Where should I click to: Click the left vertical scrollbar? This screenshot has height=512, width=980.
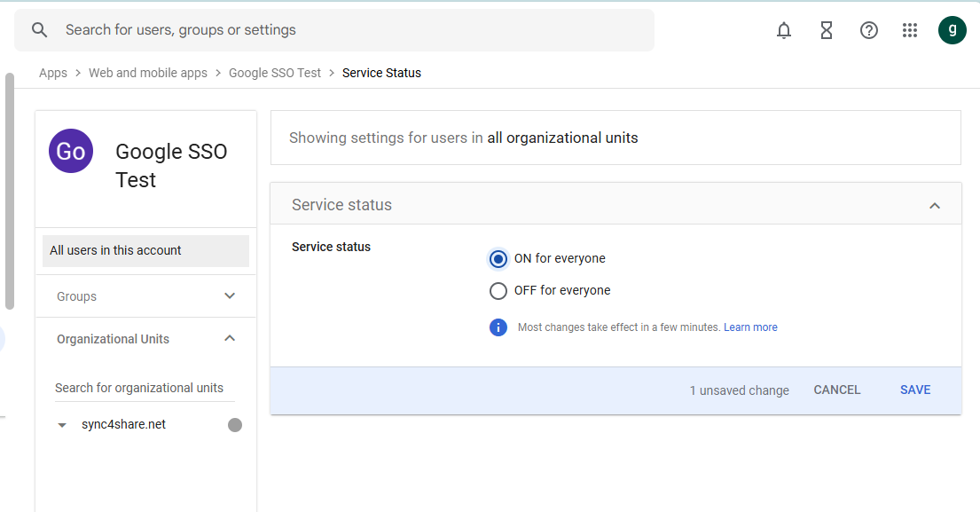[10, 192]
